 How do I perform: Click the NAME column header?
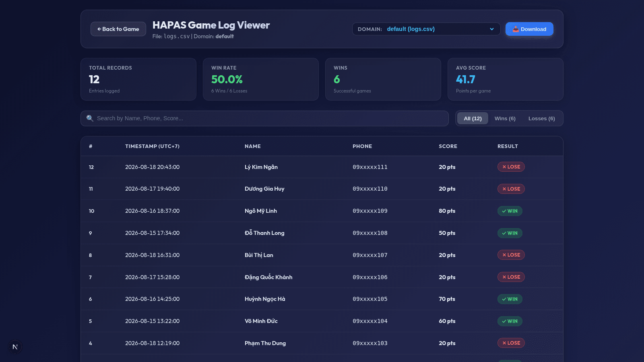click(x=253, y=146)
